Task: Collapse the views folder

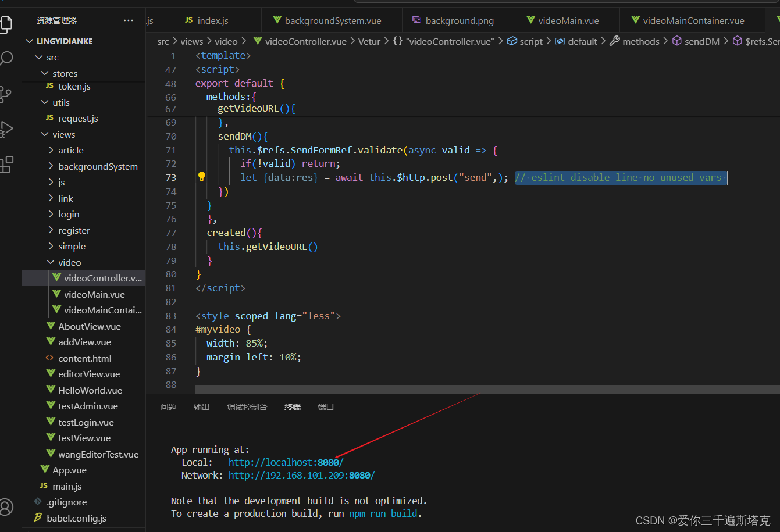Action: pyautogui.click(x=63, y=134)
